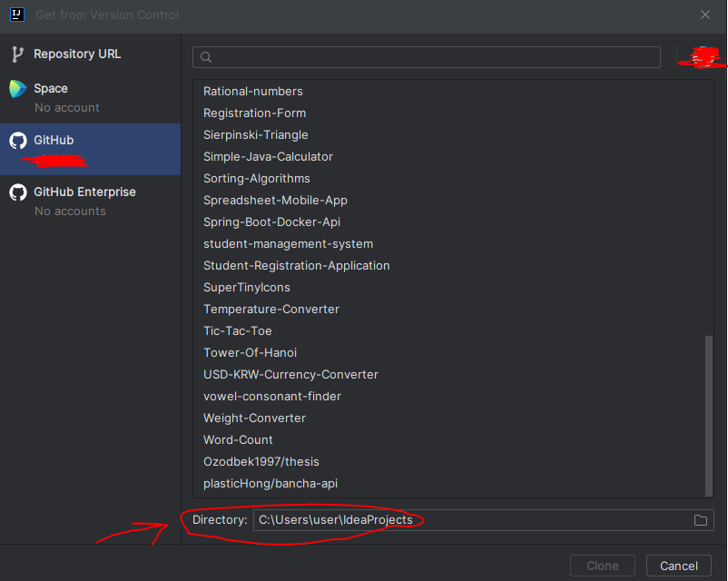Image resolution: width=728 pixels, height=581 pixels.
Task: Select the student-management-system repository
Action: click(x=453, y=244)
